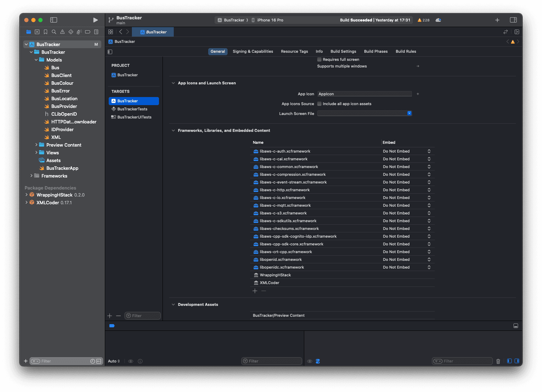
Task: Open the Info tab
Action: (319, 51)
